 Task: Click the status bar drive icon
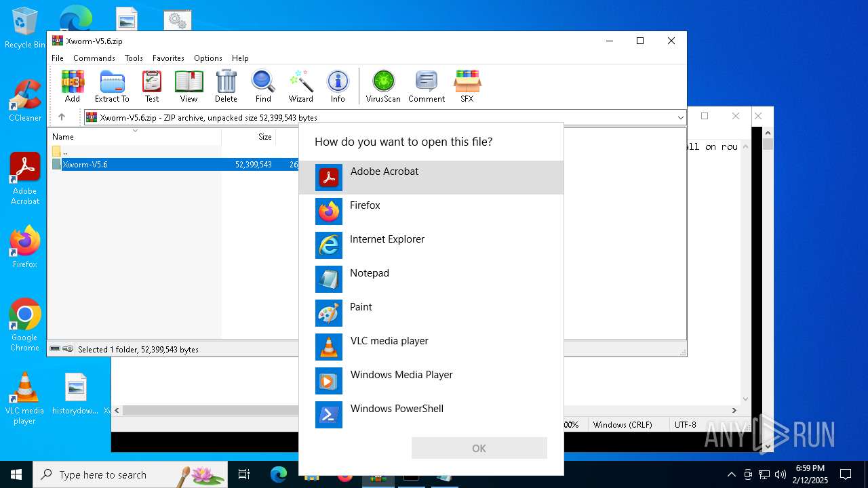(55, 349)
